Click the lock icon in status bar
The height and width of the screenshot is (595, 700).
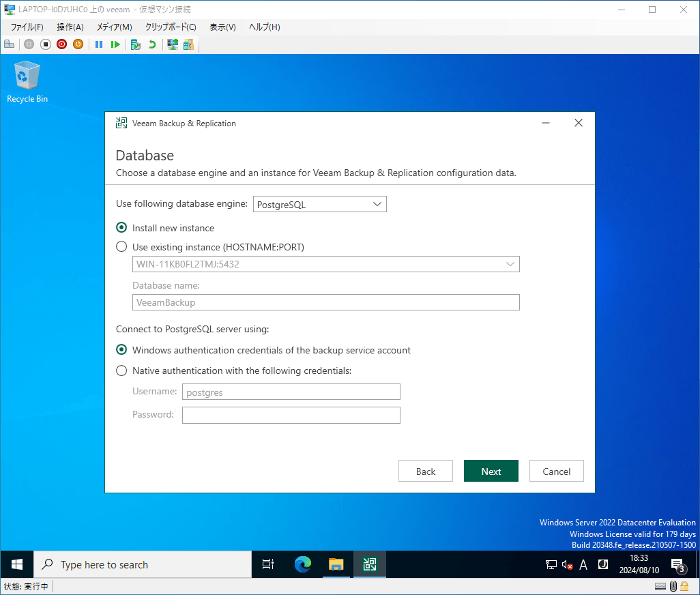pos(684,586)
